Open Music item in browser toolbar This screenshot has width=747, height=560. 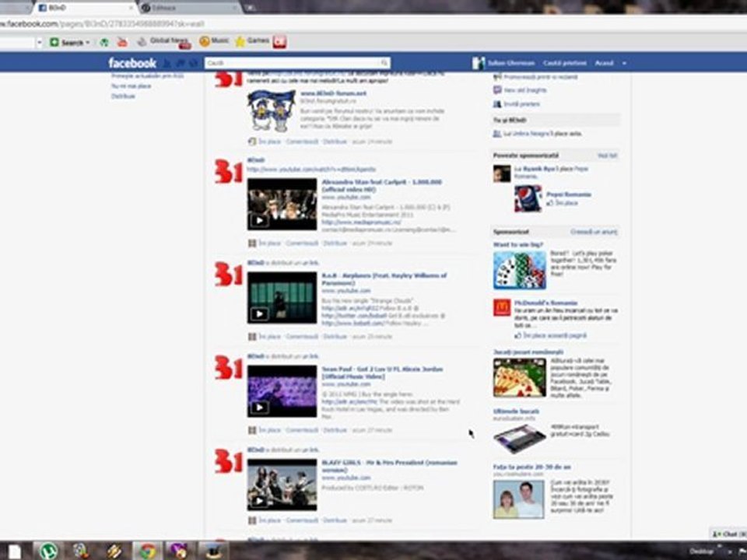pyautogui.click(x=214, y=41)
